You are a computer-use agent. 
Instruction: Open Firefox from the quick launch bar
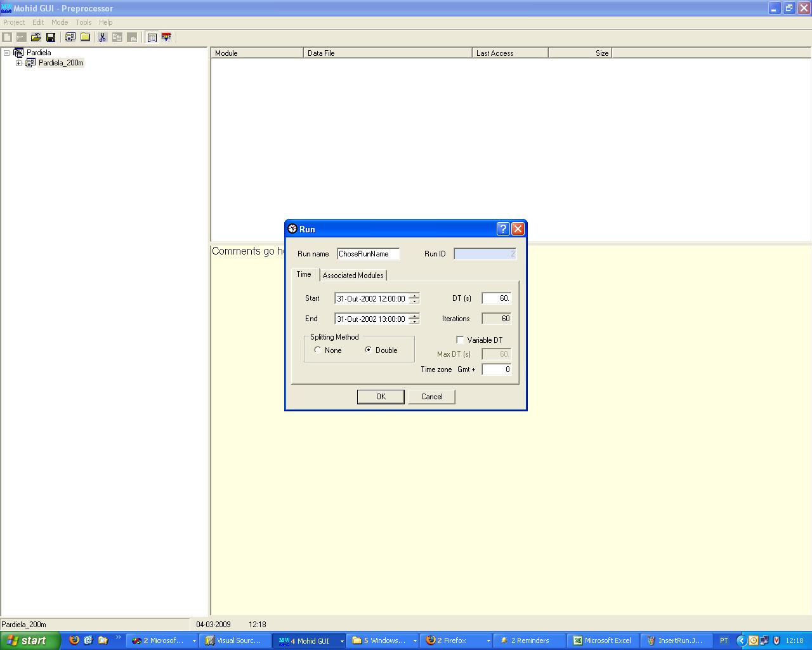click(x=74, y=640)
